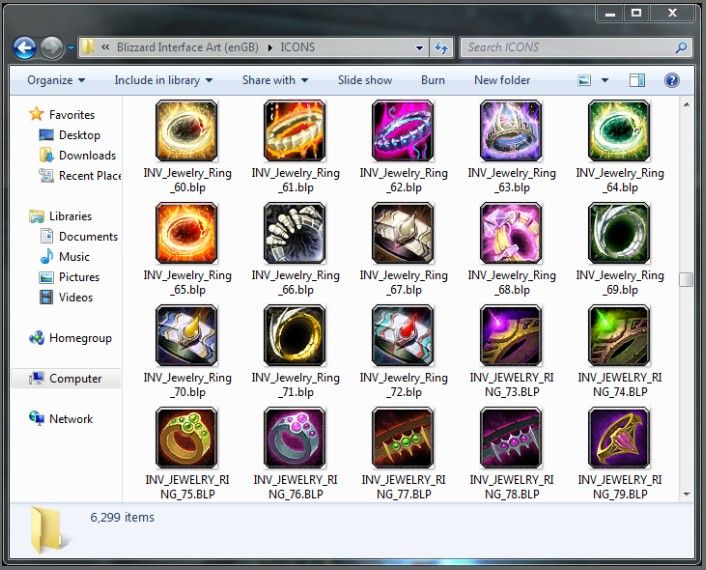Select the INV_JEWELRY_RING_79.BLP icon thumbnail
706x570 pixels.
(619, 438)
